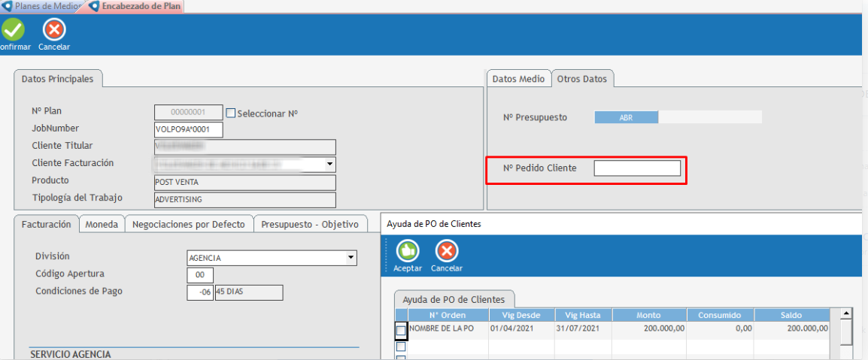Viewport: 868px width, 360px height.
Task: Sort by the Saldo column header
Action: 792,316
